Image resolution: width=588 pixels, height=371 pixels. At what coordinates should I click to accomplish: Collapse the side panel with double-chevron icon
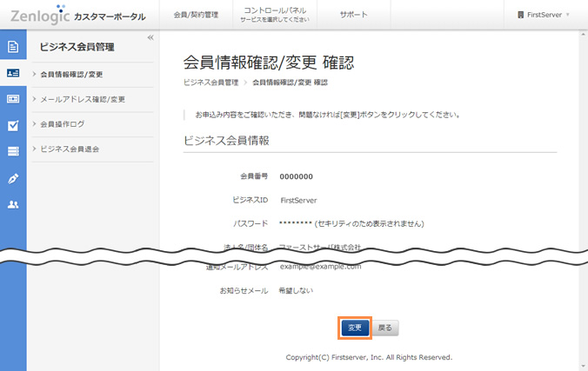click(150, 37)
